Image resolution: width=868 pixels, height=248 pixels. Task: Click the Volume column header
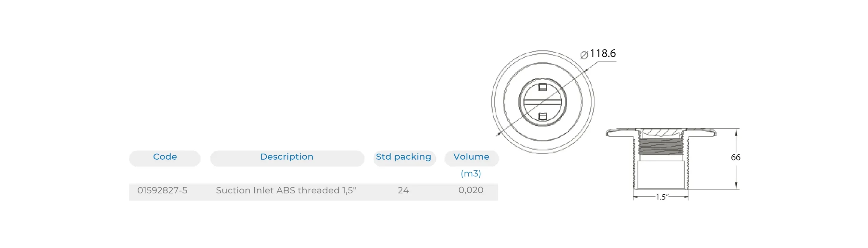tap(471, 157)
